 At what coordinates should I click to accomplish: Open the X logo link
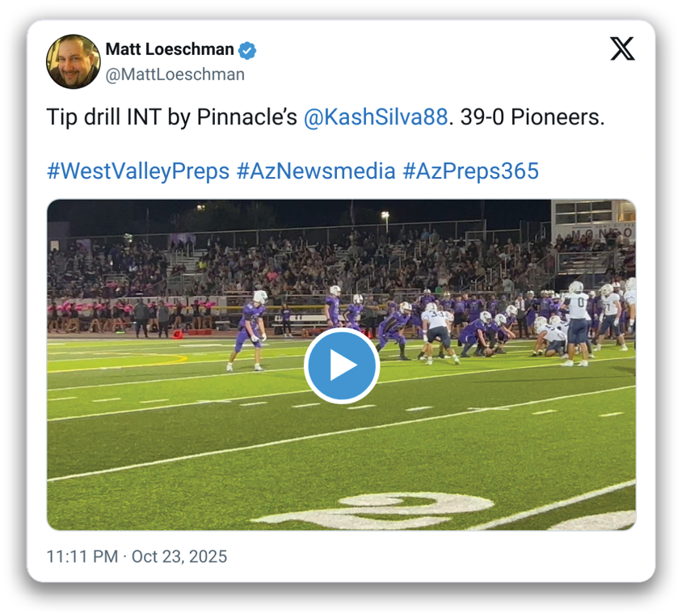coord(621,49)
